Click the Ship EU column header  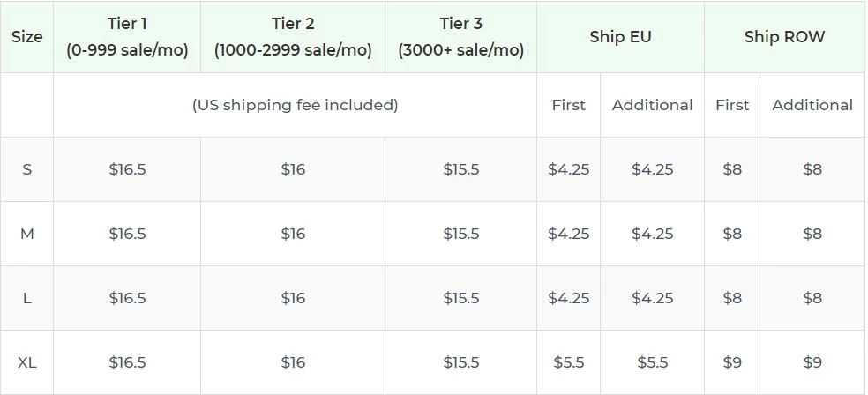pyautogui.click(x=620, y=37)
